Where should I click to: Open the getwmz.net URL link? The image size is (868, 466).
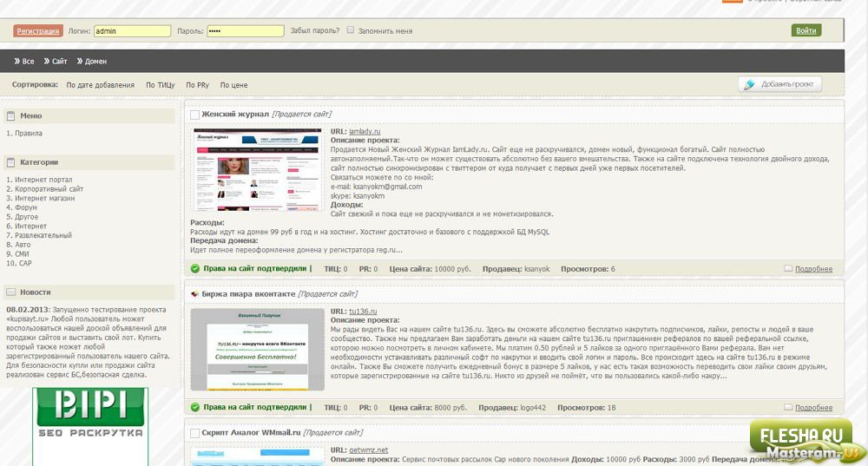[x=368, y=450]
